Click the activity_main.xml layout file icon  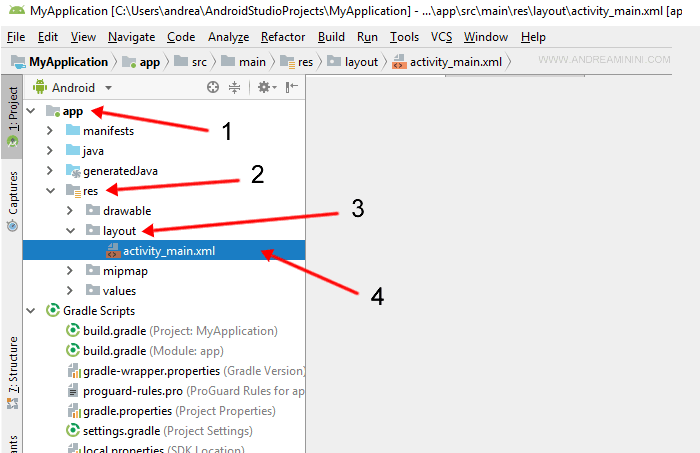[113, 250]
